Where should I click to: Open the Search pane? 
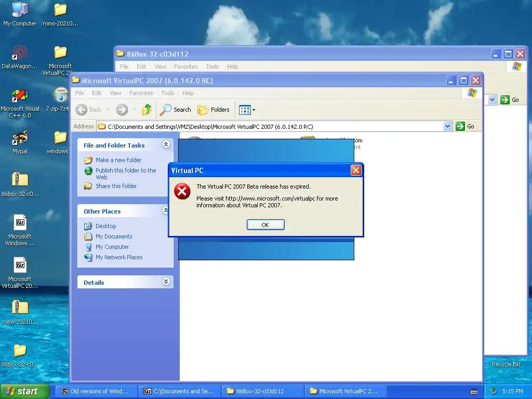click(x=176, y=110)
